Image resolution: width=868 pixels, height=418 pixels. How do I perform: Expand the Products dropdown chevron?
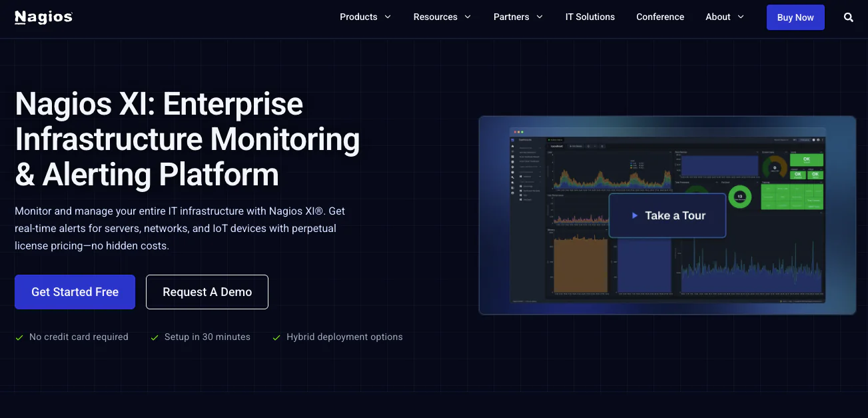pyautogui.click(x=387, y=17)
